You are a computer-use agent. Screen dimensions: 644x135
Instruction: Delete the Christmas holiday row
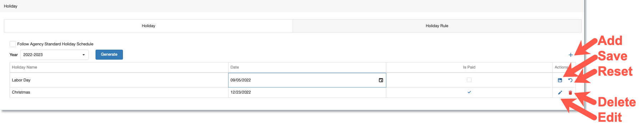pyautogui.click(x=570, y=92)
